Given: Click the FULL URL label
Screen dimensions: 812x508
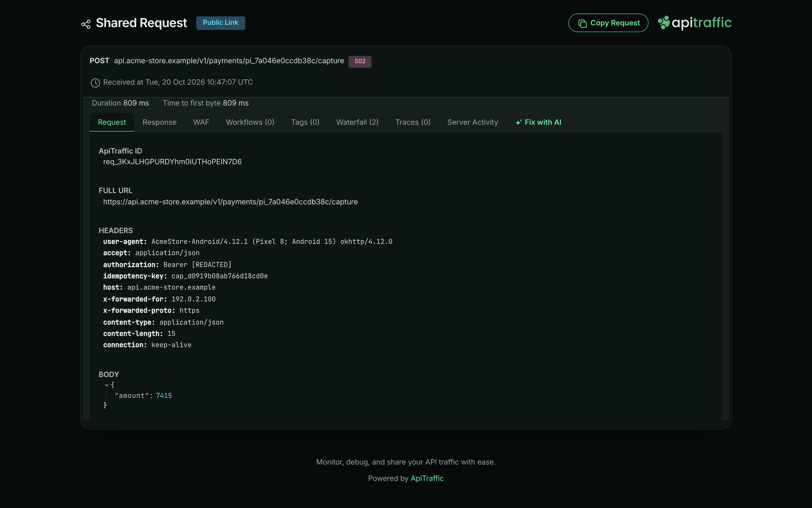Looking at the screenshot, I should [115, 190].
